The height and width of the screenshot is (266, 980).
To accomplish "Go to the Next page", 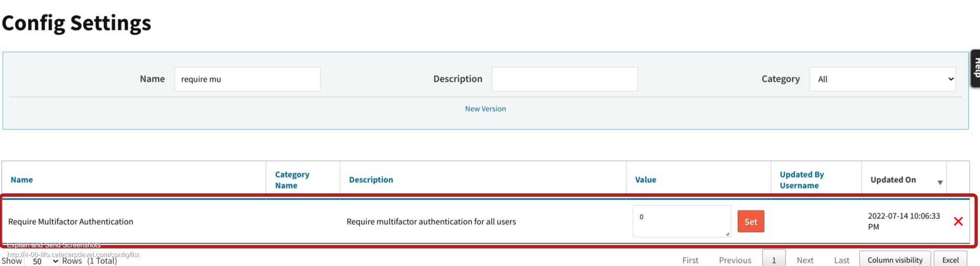I will pyautogui.click(x=805, y=260).
